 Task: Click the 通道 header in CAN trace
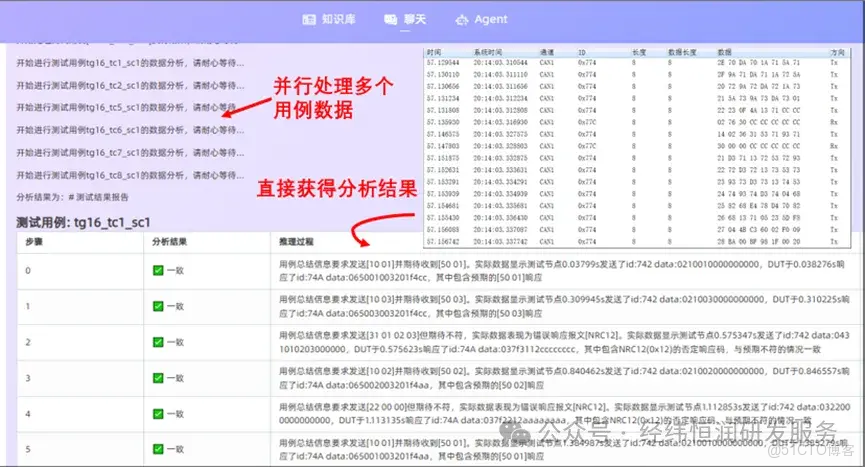(x=546, y=52)
